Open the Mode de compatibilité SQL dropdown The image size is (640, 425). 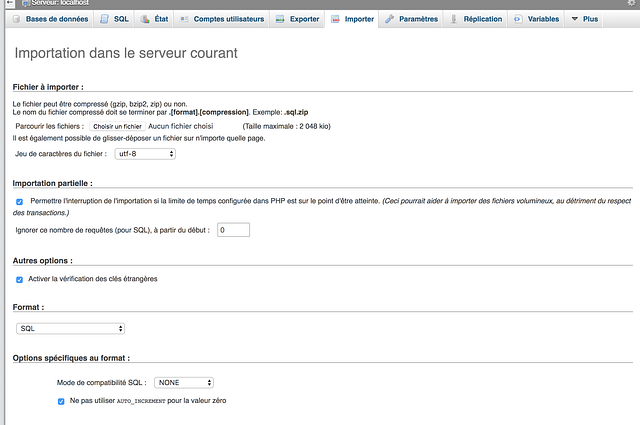coord(184,383)
